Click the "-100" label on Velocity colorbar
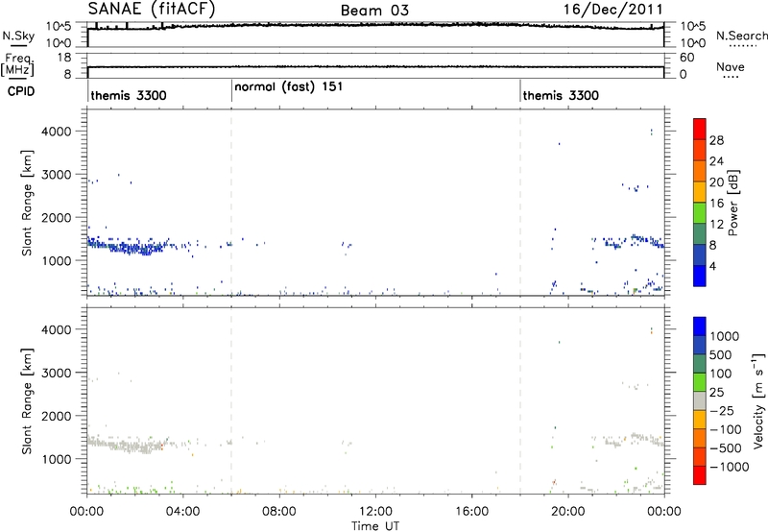 coord(725,429)
